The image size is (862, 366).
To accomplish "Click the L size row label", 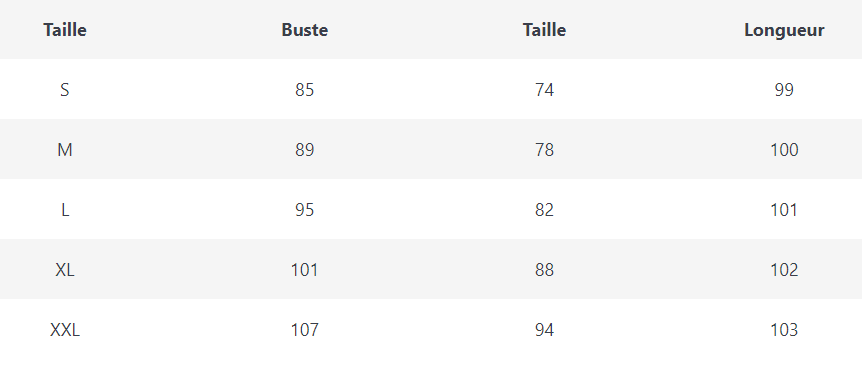I will click(65, 209).
